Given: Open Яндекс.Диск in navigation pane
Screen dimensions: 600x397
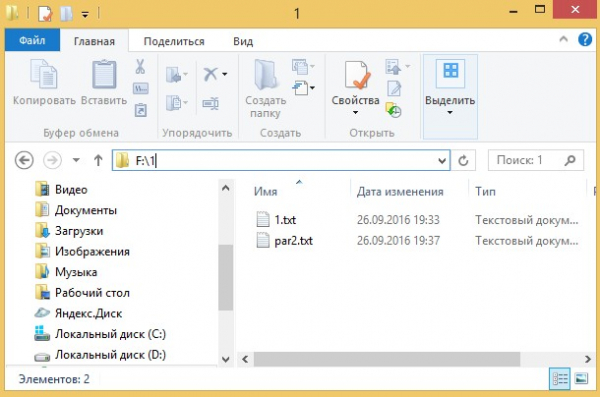Looking at the screenshot, I should [x=88, y=314].
